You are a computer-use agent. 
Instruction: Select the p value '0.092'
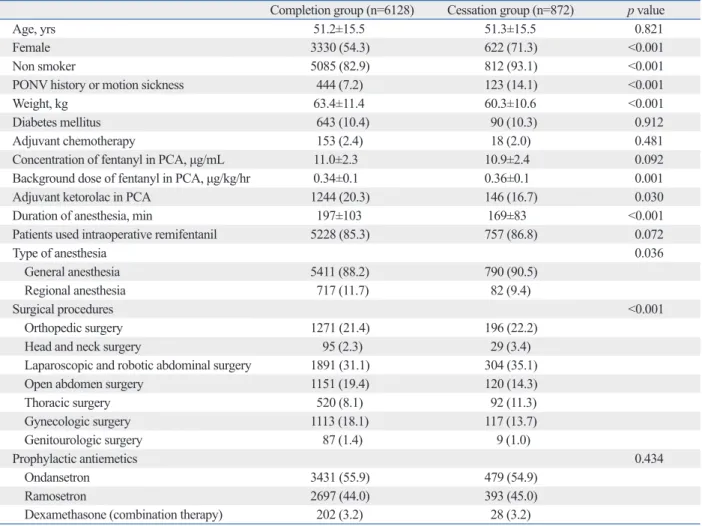click(648, 160)
